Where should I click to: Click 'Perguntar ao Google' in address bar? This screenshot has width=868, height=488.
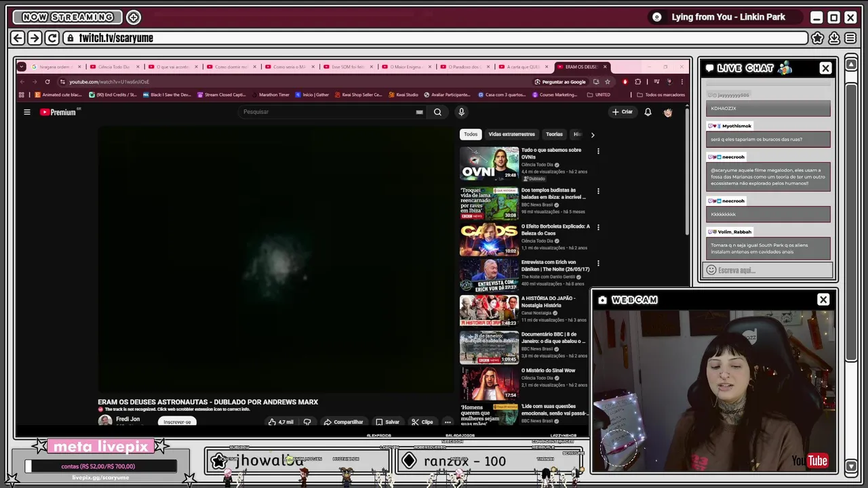[559, 81]
